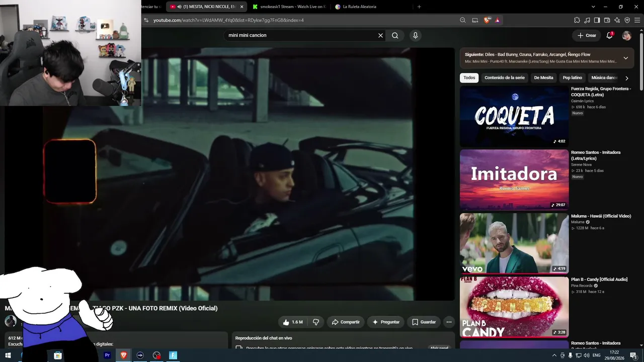
Task: Click the ENG language indicator in taskbar
Action: (597, 355)
